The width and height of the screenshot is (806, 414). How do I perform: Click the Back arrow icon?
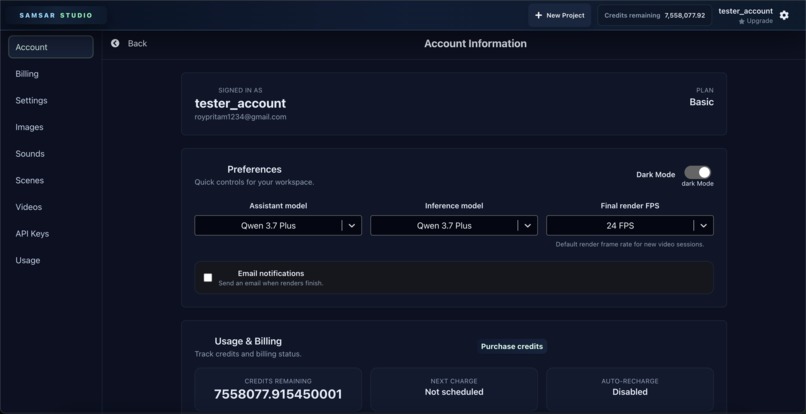point(115,43)
